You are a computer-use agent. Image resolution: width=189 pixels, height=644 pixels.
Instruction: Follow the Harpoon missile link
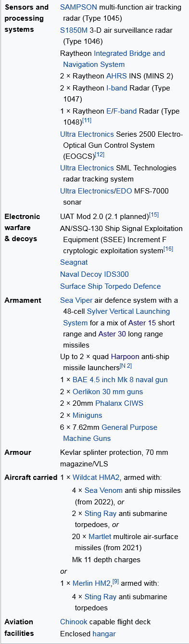point(125,357)
